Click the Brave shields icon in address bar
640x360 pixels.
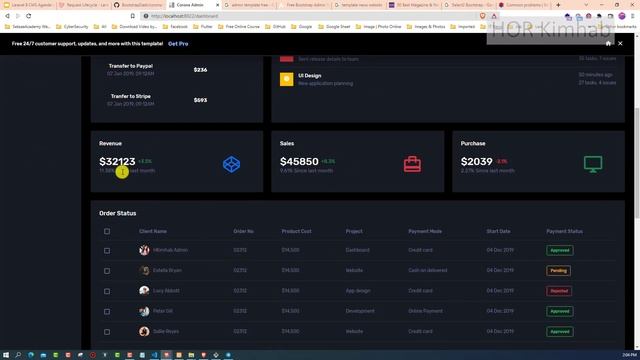point(482,16)
